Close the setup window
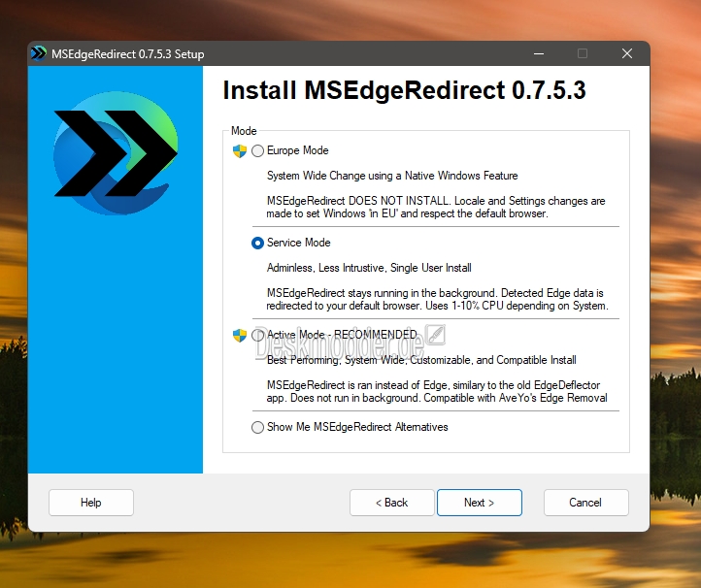This screenshot has width=701, height=588. point(627,53)
